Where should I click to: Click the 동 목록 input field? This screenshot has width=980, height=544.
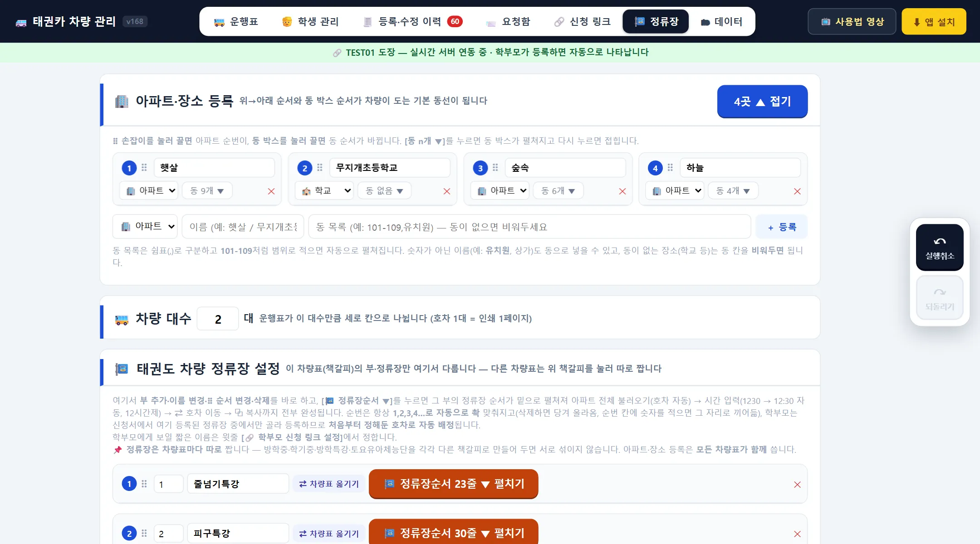pos(529,227)
